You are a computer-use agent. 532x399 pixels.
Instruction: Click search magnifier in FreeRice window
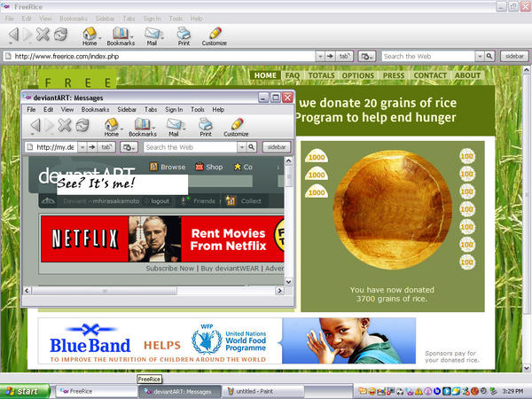pyautogui.click(x=489, y=57)
